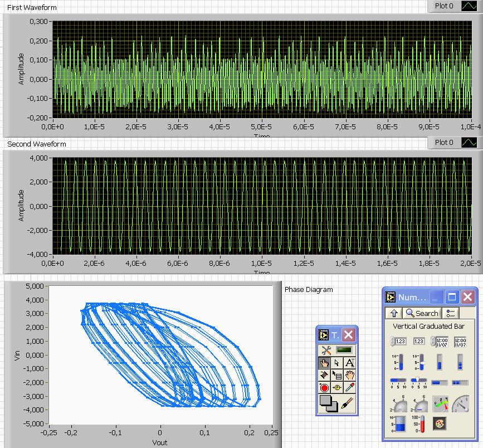Click the foreground/background color squares
The width and height of the screenshot is (483, 448).
coord(328,403)
